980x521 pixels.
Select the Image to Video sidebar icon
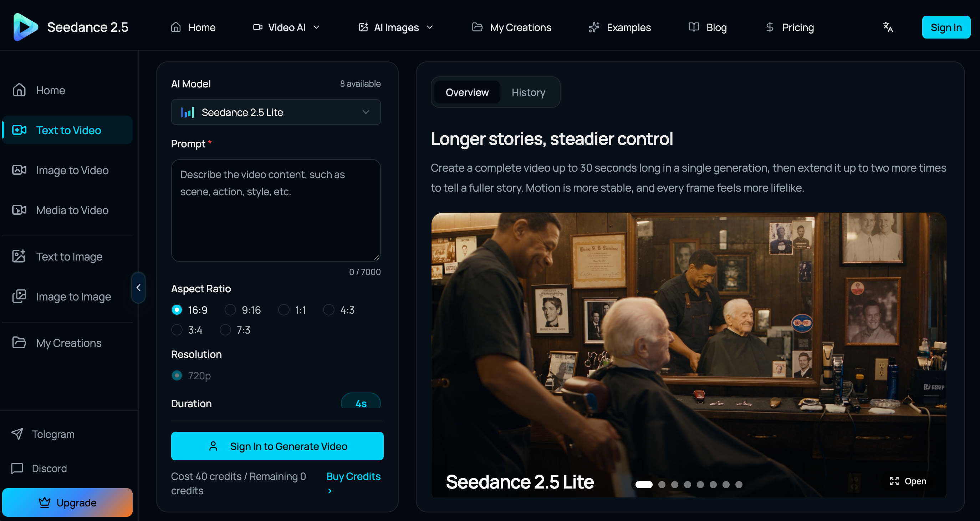[19, 170]
